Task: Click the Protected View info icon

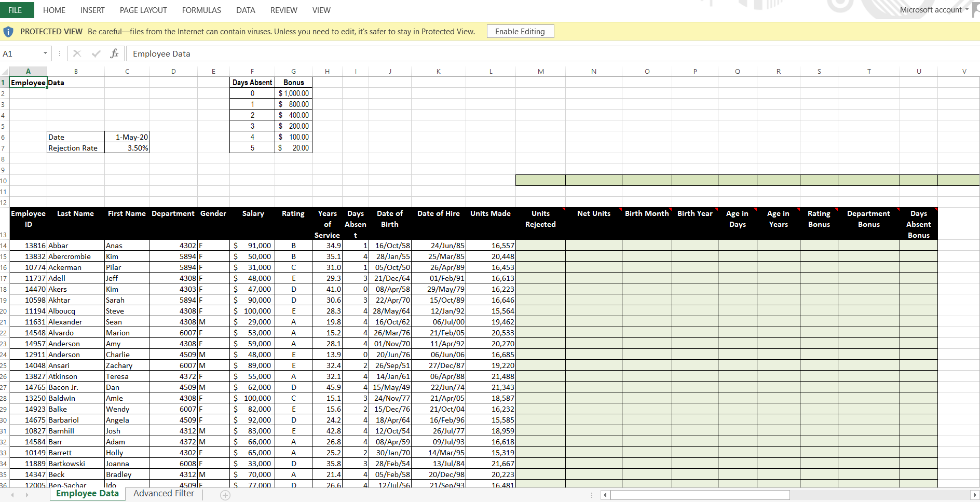Action: click(8, 31)
